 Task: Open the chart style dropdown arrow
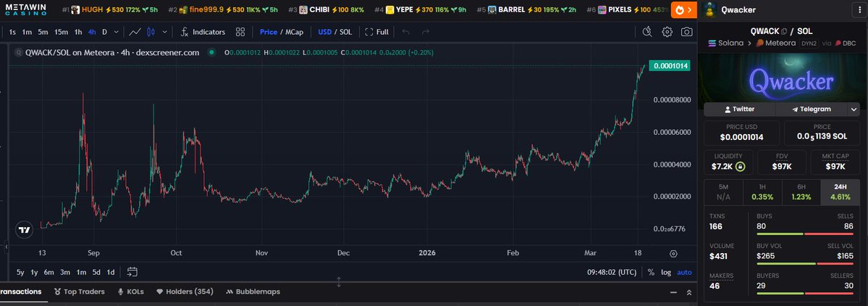coord(164,32)
